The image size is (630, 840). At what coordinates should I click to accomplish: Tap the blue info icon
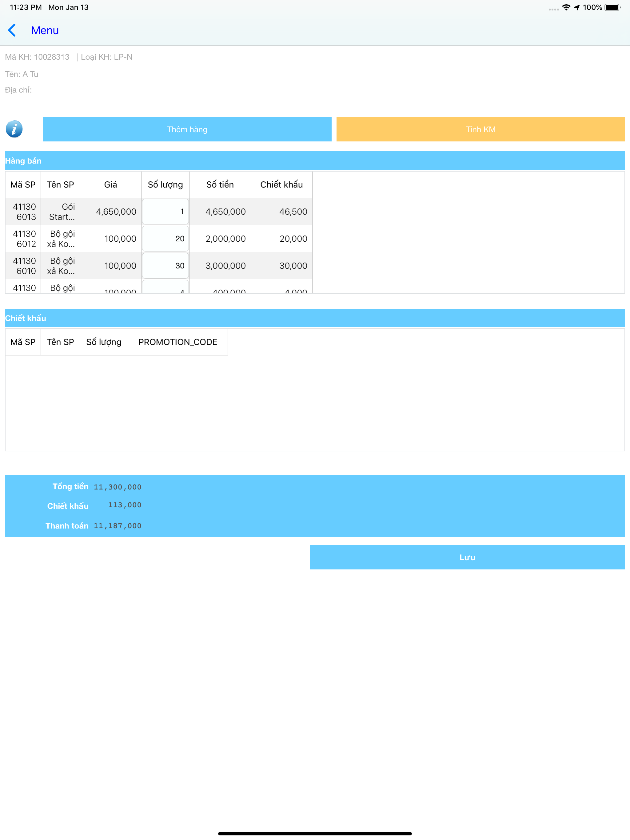[x=14, y=129]
